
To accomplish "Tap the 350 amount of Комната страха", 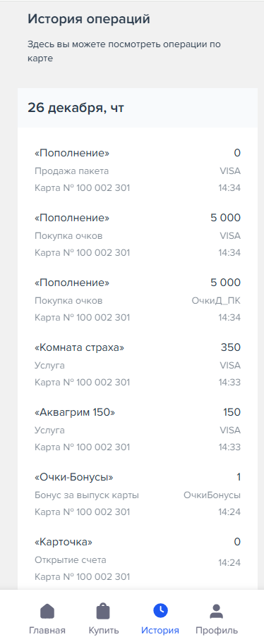I will tap(231, 347).
